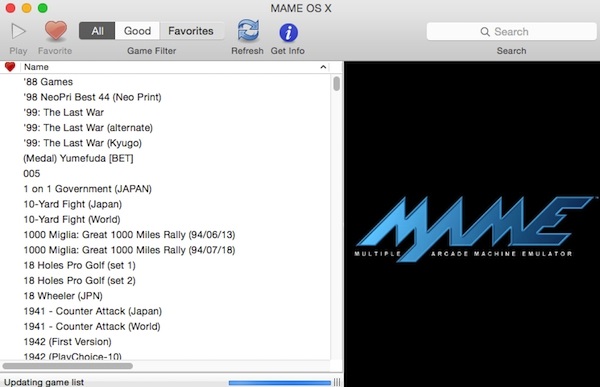
Task: Select '99: The Last War
Action: pyautogui.click(x=64, y=113)
